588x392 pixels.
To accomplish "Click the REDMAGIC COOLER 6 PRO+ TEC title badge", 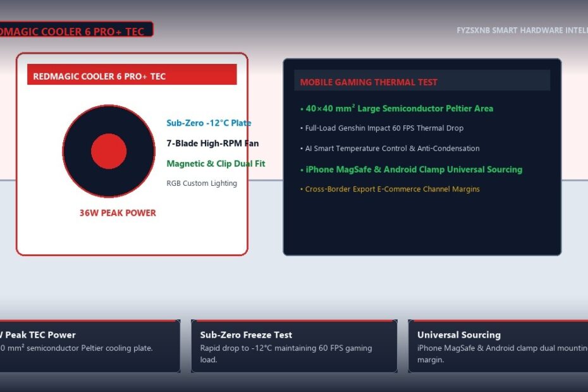I will coord(76,29).
